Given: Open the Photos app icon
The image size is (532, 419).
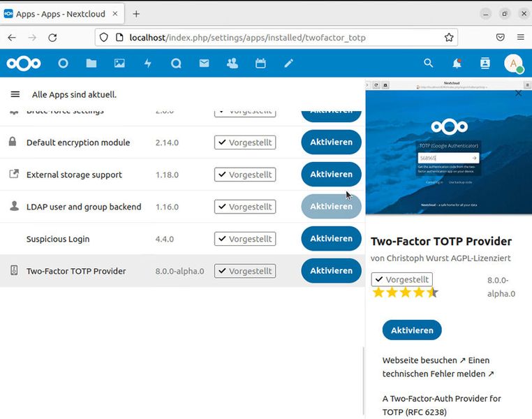Looking at the screenshot, I should (x=119, y=64).
